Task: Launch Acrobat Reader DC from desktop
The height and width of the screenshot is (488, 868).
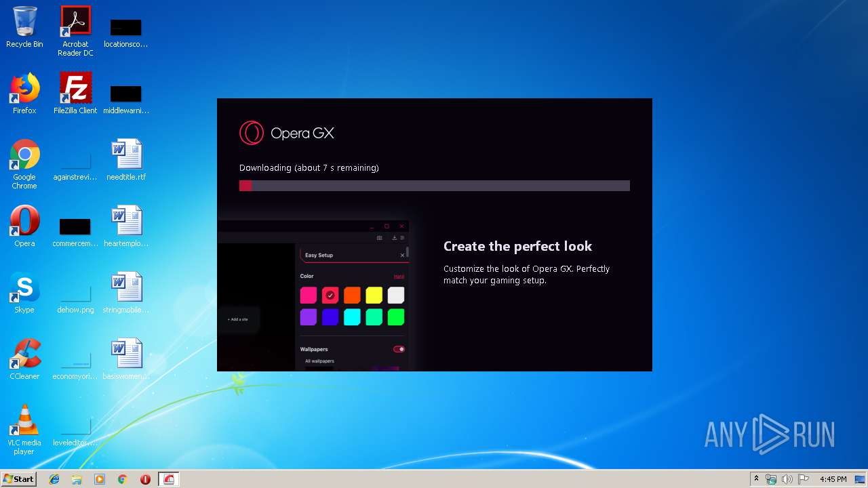Action: tap(75, 31)
